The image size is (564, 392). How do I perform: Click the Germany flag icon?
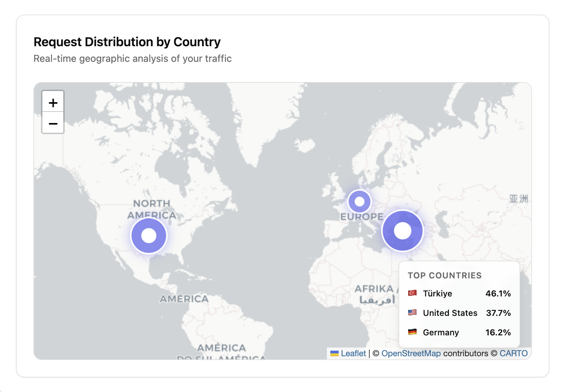[412, 332]
